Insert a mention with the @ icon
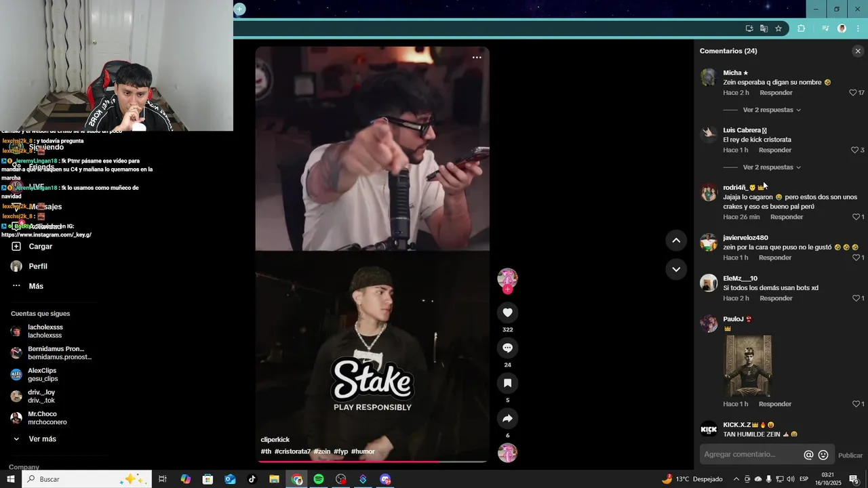Screen dimensions: 868x488 [x=808, y=455]
